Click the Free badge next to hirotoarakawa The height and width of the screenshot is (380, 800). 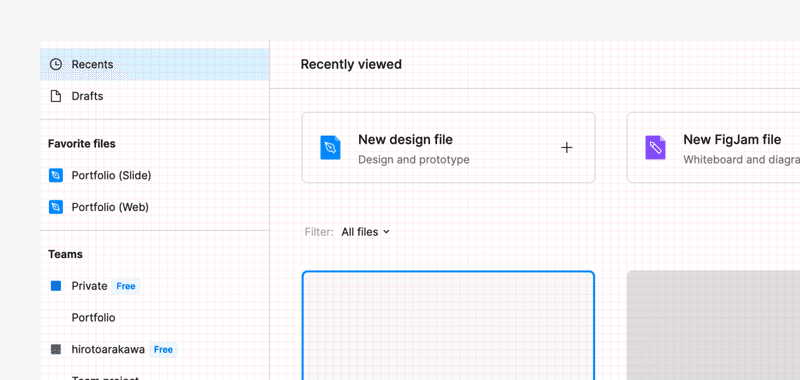click(163, 349)
